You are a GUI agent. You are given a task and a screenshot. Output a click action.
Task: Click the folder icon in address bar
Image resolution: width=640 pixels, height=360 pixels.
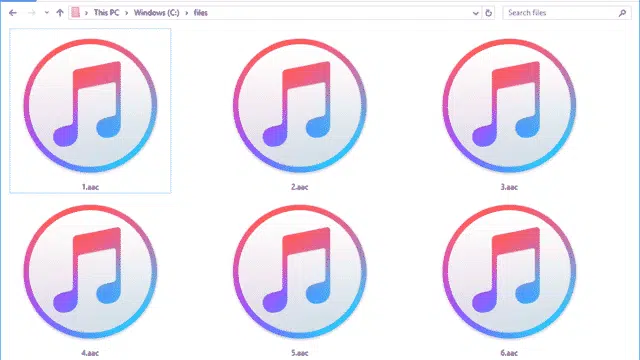[x=76, y=13]
